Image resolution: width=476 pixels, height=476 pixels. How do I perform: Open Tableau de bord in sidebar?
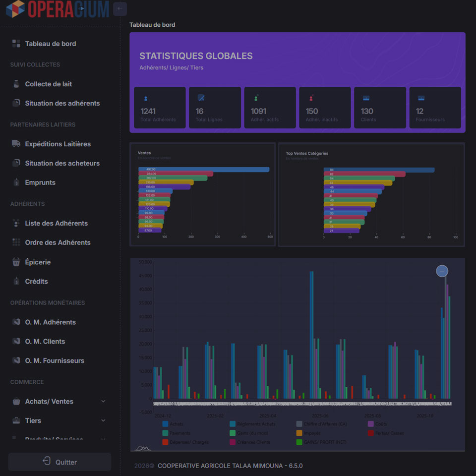tap(50, 44)
